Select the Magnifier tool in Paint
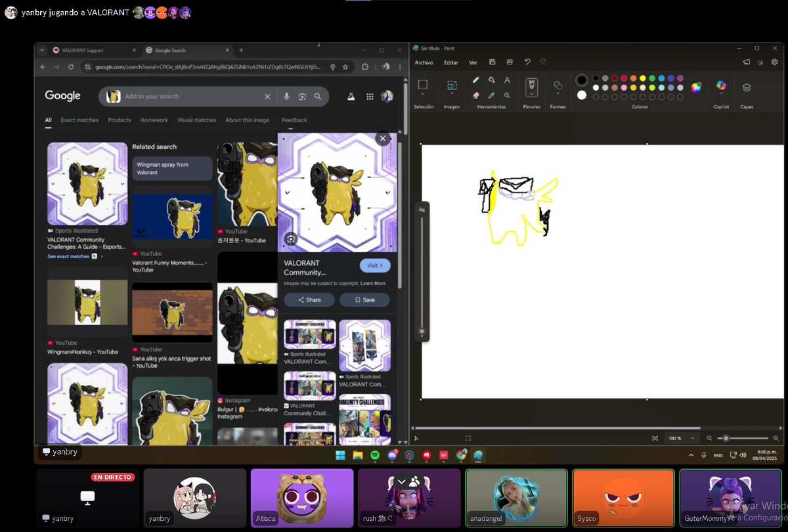 click(507, 95)
